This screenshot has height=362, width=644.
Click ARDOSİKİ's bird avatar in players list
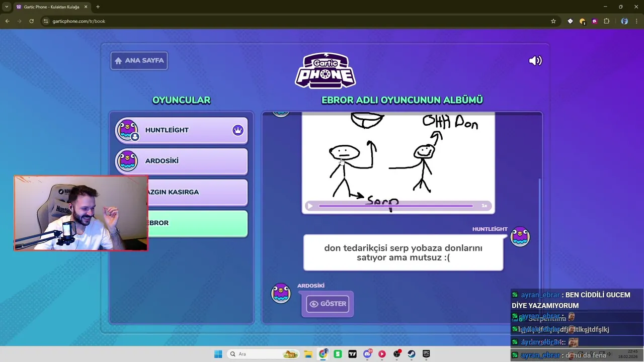127,161
